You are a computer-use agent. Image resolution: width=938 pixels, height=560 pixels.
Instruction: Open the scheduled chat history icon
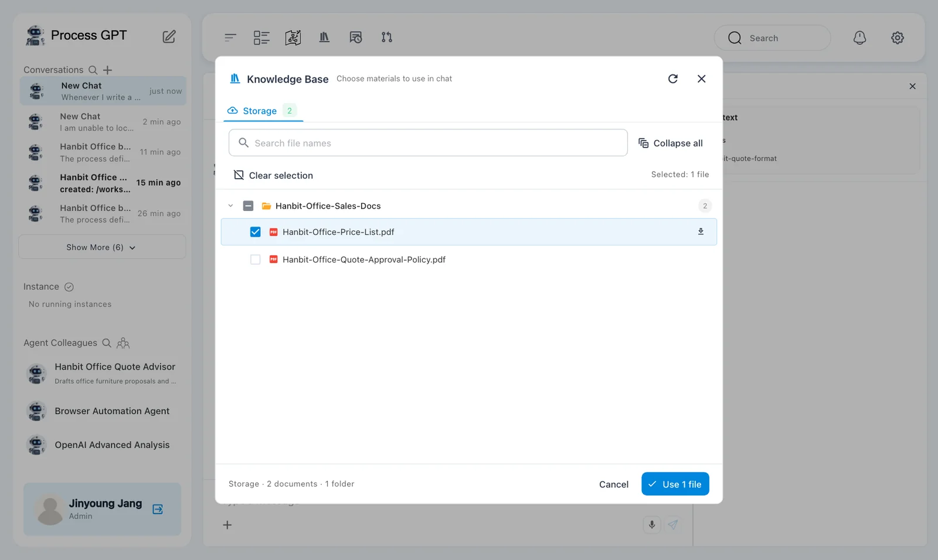click(356, 37)
